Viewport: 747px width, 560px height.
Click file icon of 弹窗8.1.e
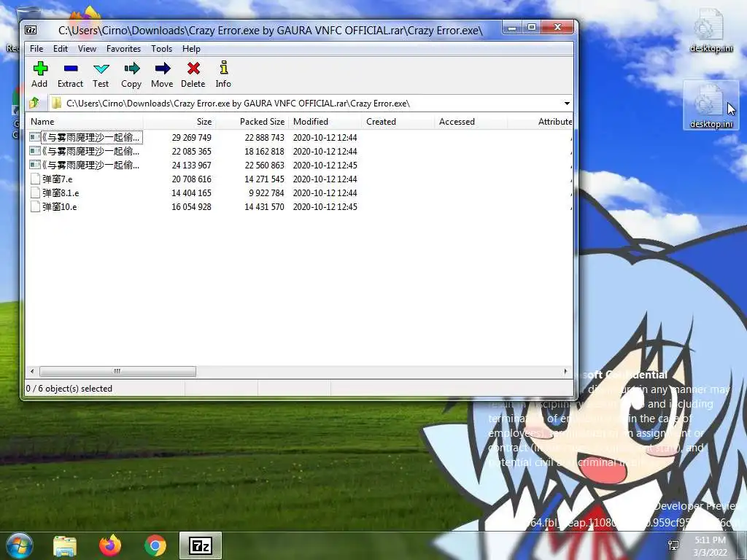[35, 192]
